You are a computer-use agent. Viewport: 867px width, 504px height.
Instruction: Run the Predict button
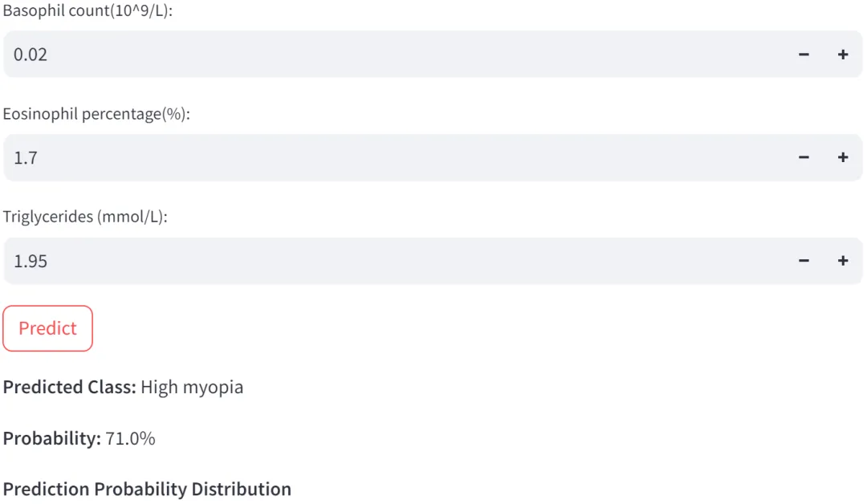click(x=48, y=328)
